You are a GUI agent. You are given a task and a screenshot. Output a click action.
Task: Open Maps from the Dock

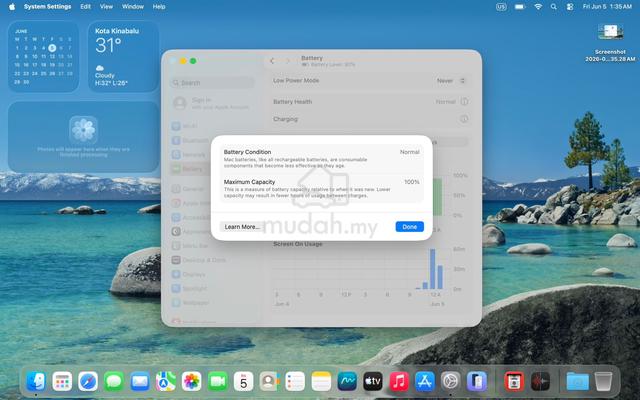(x=166, y=382)
